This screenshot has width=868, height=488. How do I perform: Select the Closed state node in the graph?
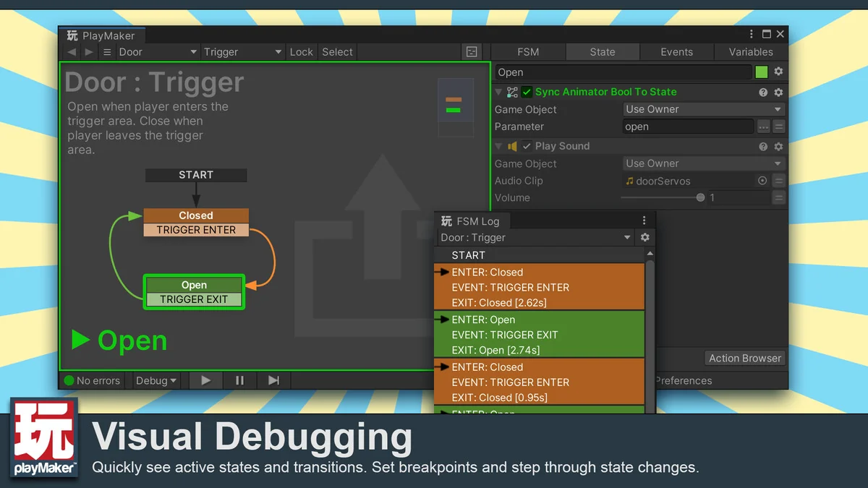pyautogui.click(x=196, y=215)
